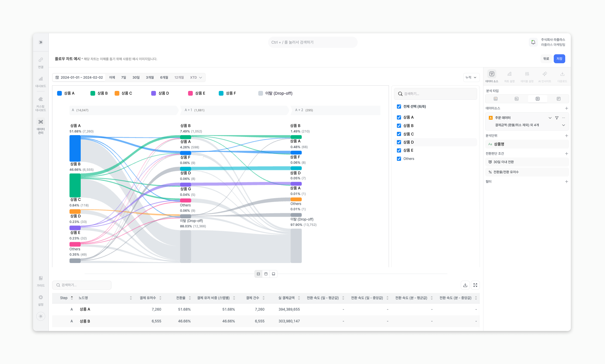This screenshot has height=364, width=605.
Task: Add a 전환판단 조건 with the plus icon
Action: pos(566,154)
